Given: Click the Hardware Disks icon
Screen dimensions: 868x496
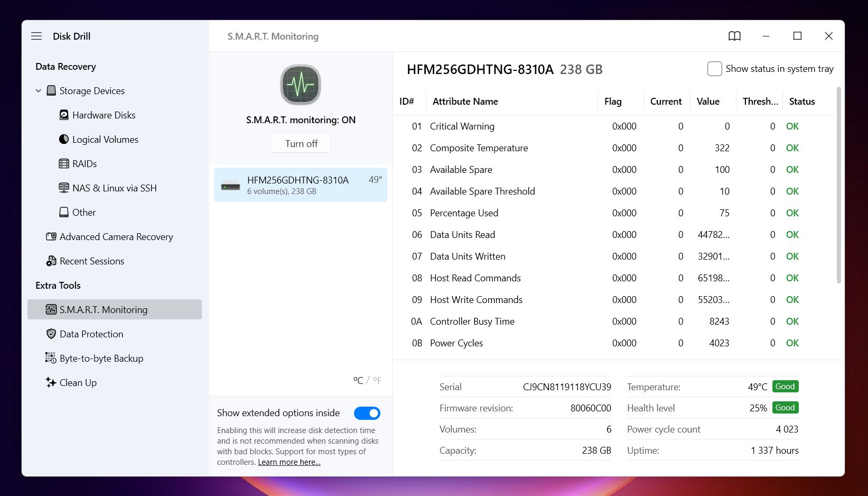Looking at the screenshot, I should 64,115.
